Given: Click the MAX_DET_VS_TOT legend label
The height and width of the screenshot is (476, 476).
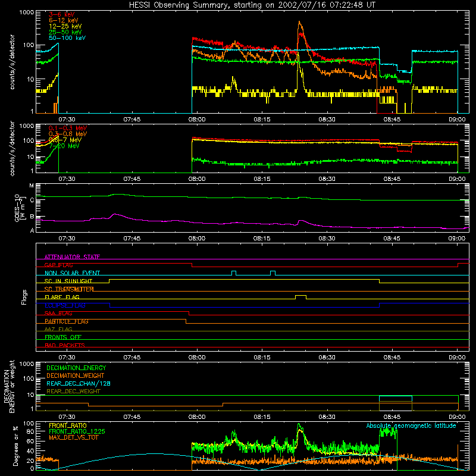Looking at the screenshot, I should (x=74, y=437).
